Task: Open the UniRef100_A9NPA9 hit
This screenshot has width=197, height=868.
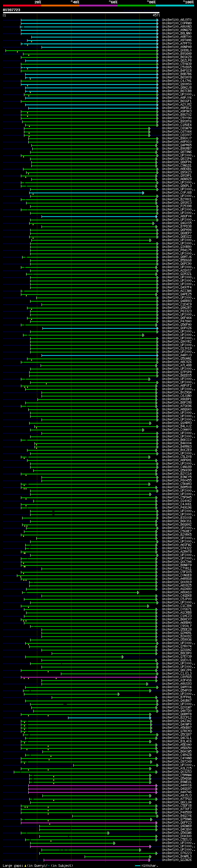Action: pos(177,47)
